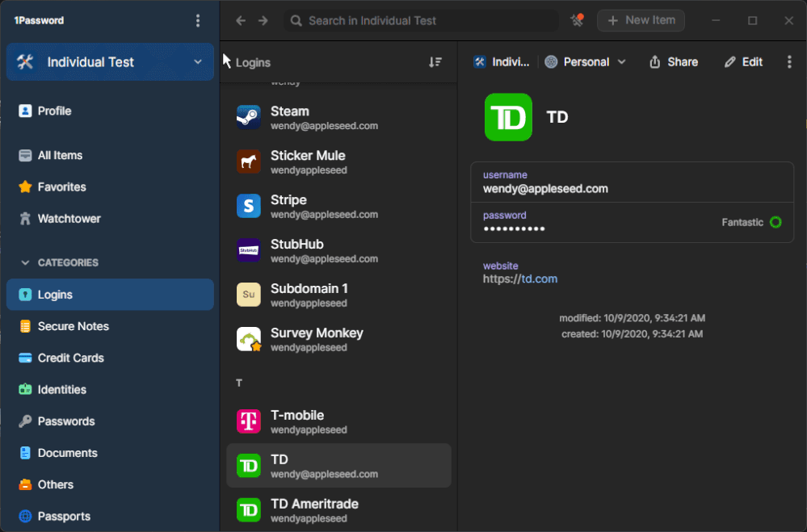Image resolution: width=807 pixels, height=532 pixels.
Task: Open item details more options menu
Action: click(x=789, y=62)
